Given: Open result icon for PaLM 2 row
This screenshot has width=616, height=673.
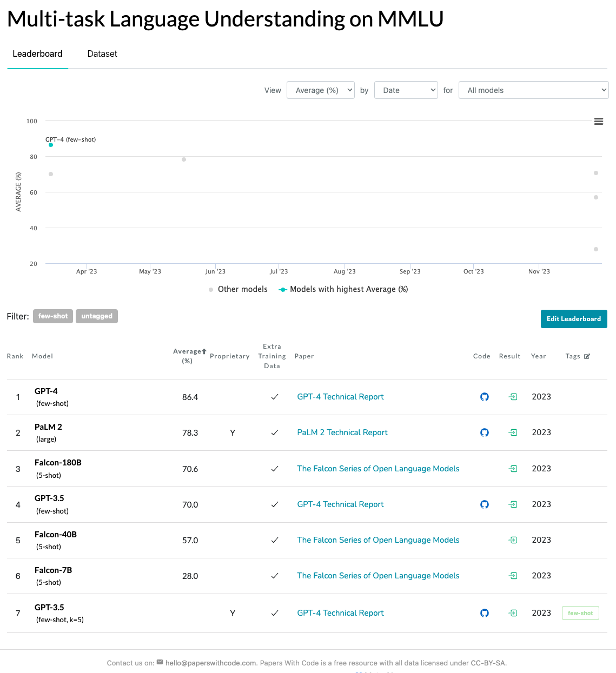Looking at the screenshot, I should [513, 432].
